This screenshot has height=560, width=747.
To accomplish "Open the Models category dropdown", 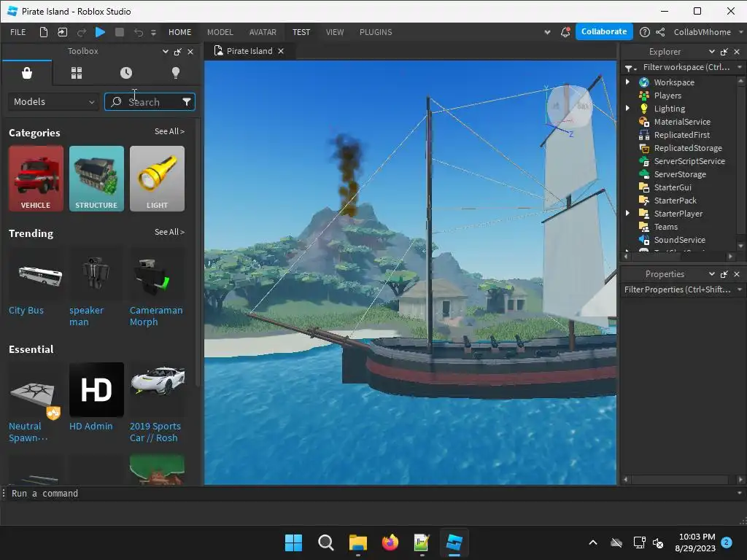I will tap(53, 101).
